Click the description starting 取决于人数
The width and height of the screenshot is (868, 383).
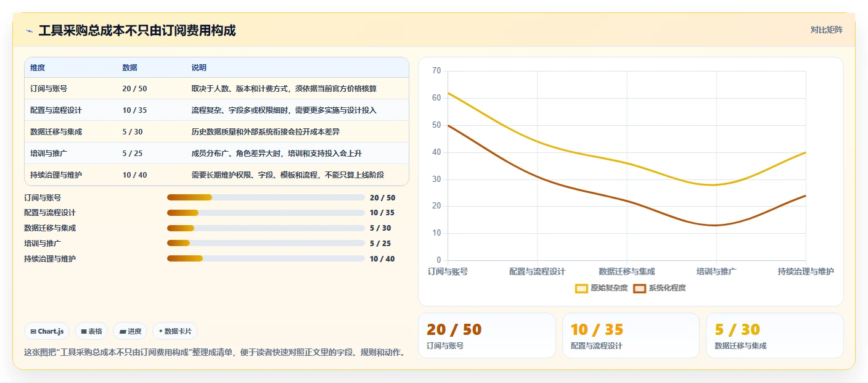click(284, 89)
